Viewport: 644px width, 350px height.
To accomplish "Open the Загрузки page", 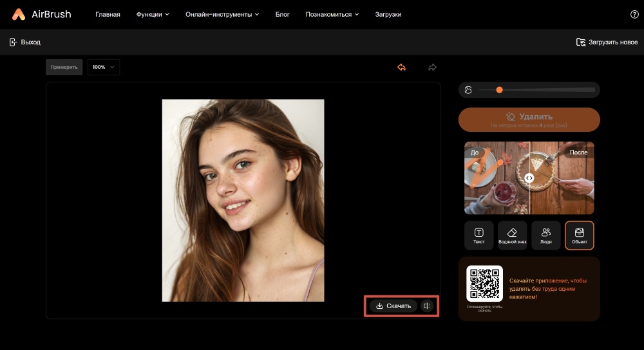I will tap(388, 14).
